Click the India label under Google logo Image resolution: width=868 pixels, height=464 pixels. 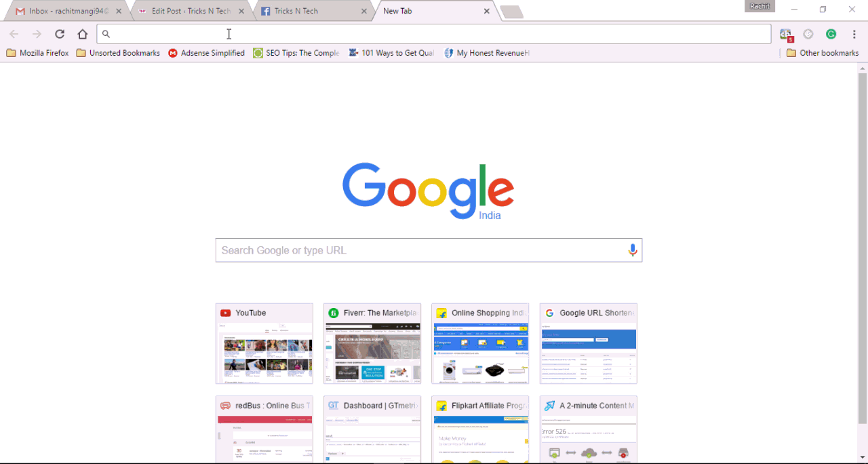(490, 215)
